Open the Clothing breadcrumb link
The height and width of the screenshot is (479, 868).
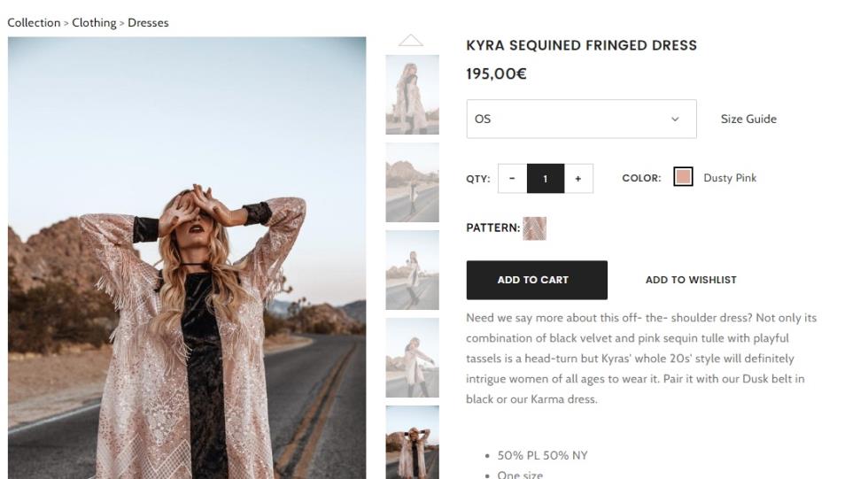[x=94, y=23]
